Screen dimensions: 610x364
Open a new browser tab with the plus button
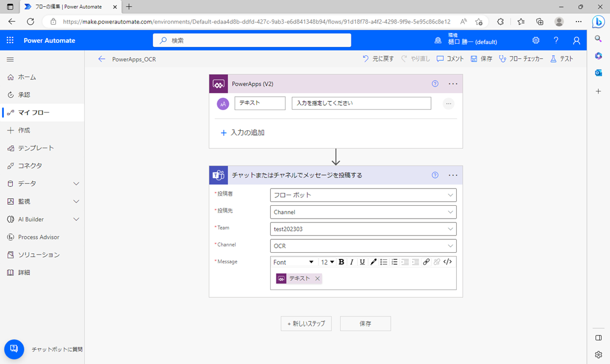[129, 7]
